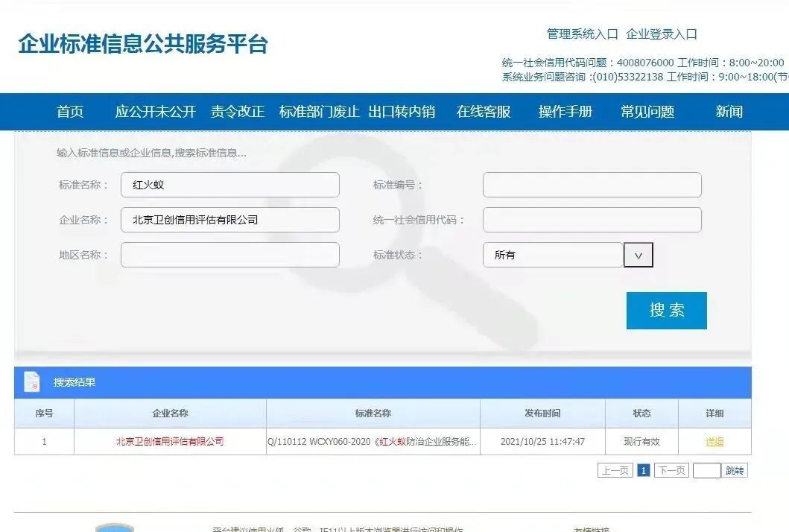Click the 发布时间 column header

(x=542, y=414)
